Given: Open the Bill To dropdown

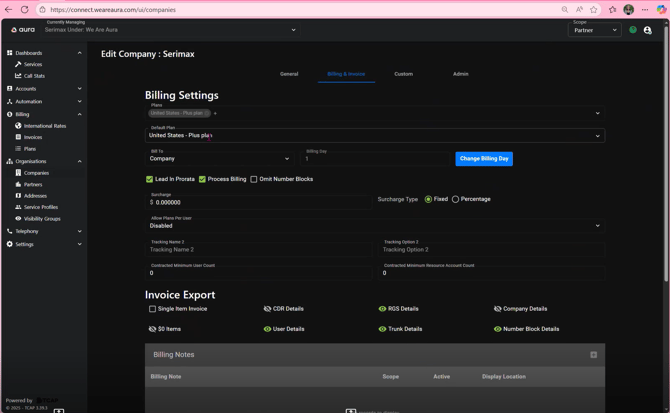Looking at the screenshot, I should [219, 158].
